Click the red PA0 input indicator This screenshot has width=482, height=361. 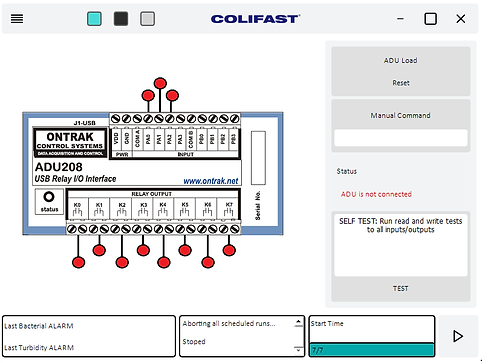click(x=148, y=96)
